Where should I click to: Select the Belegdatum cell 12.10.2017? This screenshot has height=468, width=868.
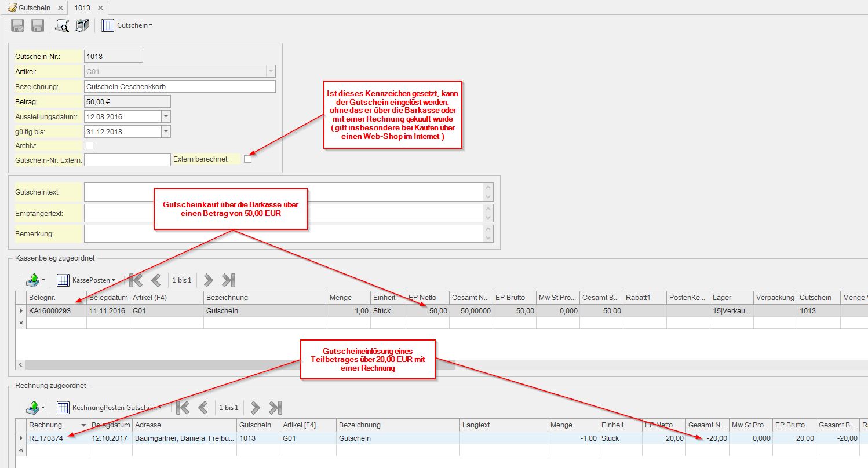pyautogui.click(x=111, y=438)
